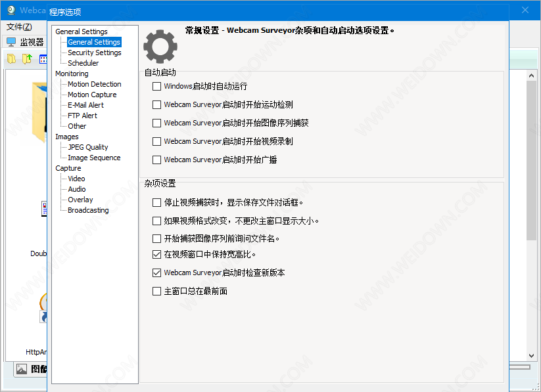Click the large gear icon in settings header

coord(160,46)
